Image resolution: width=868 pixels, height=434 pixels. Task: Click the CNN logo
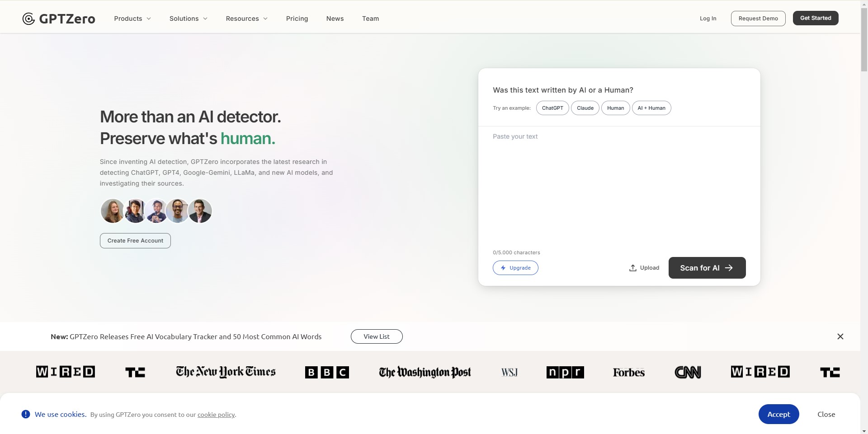point(688,372)
